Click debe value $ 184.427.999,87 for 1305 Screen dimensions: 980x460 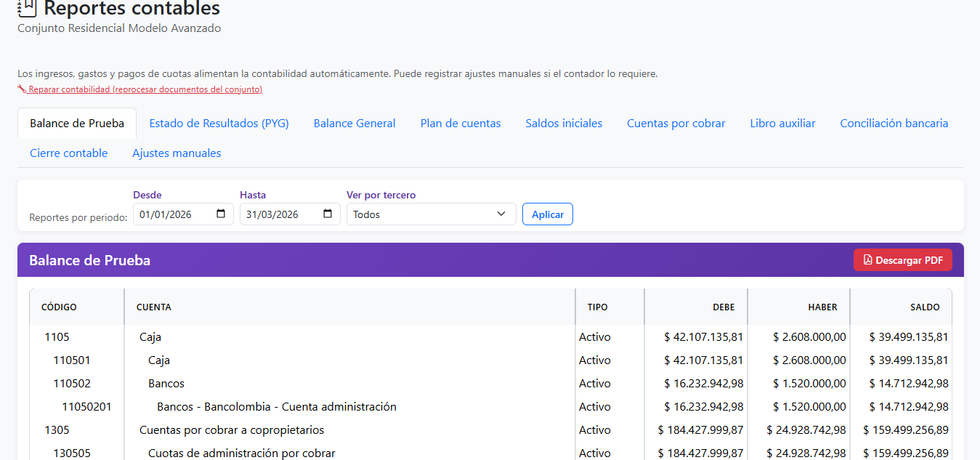point(701,430)
